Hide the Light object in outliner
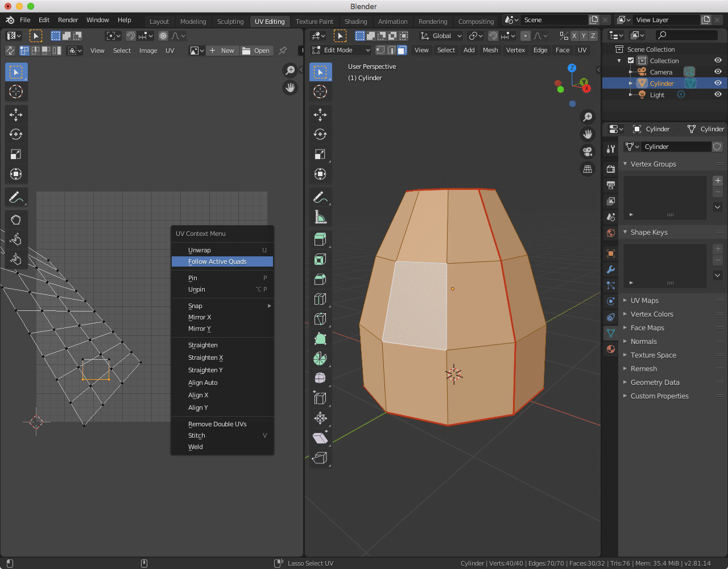 pyautogui.click(x=718, y=95)
